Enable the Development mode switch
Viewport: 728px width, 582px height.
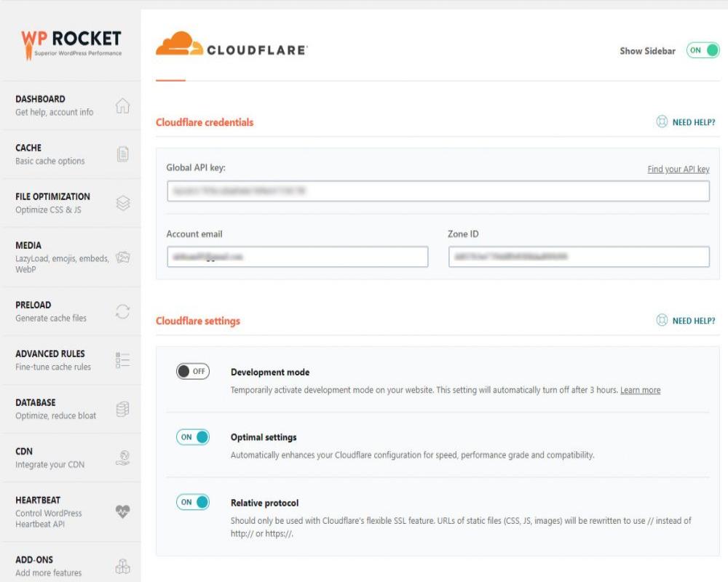pos(192,372)
